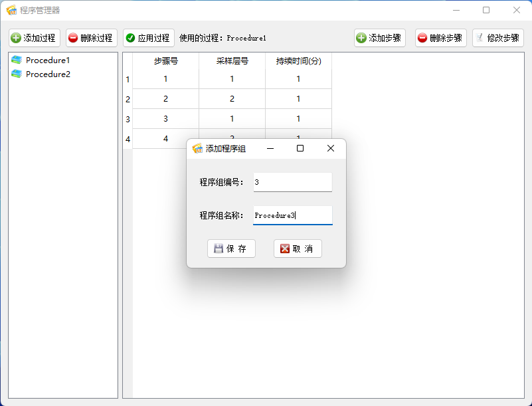Viewport: 532px width, 406px height.
Task: Click the 持续时间(分) column header
Action: (299, 60)
